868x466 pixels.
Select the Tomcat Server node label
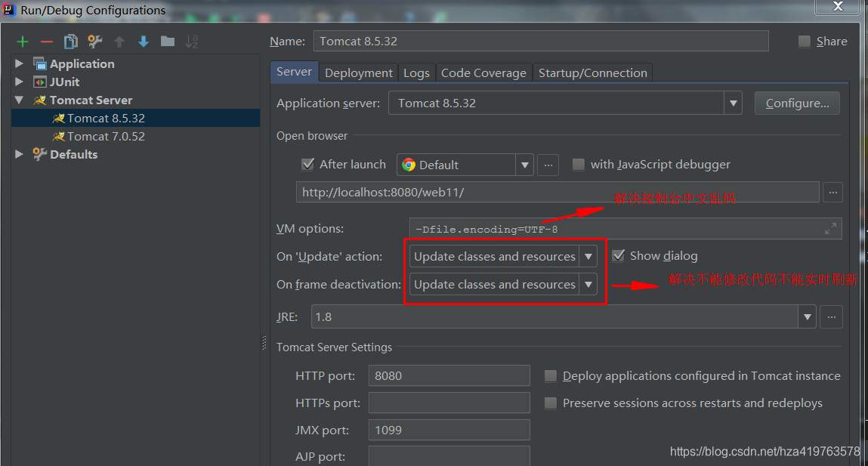tap(91, 100)
